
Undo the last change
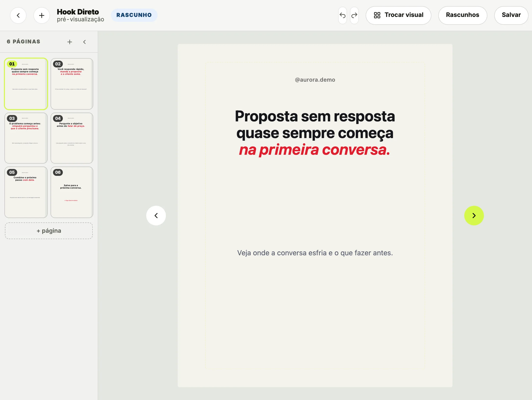pyautogui.click(x=343, y=15)
